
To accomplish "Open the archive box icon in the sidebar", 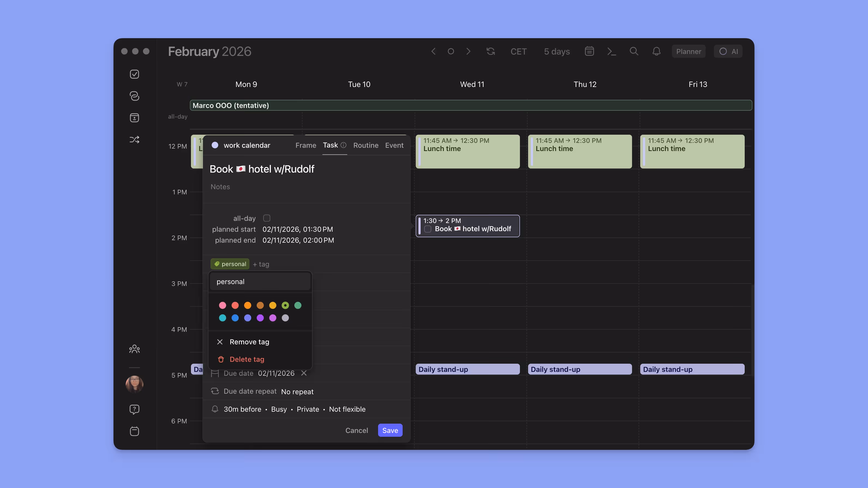I will coord(134,118).
